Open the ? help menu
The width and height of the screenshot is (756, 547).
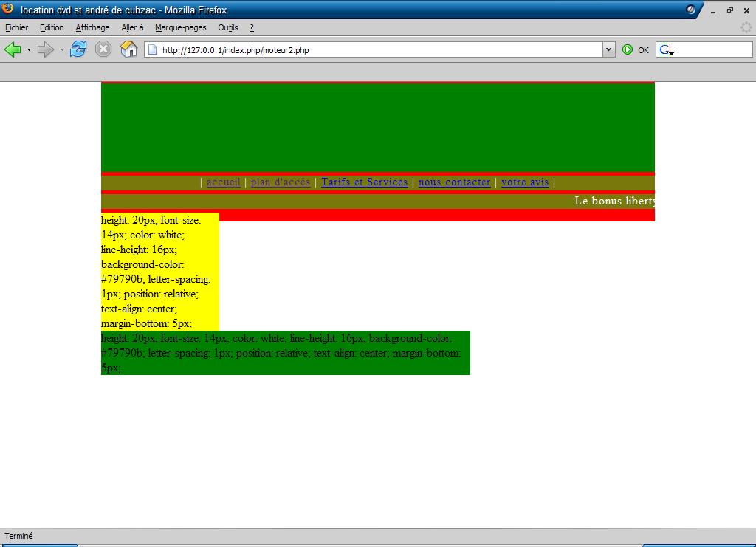[x=252, y=27]
